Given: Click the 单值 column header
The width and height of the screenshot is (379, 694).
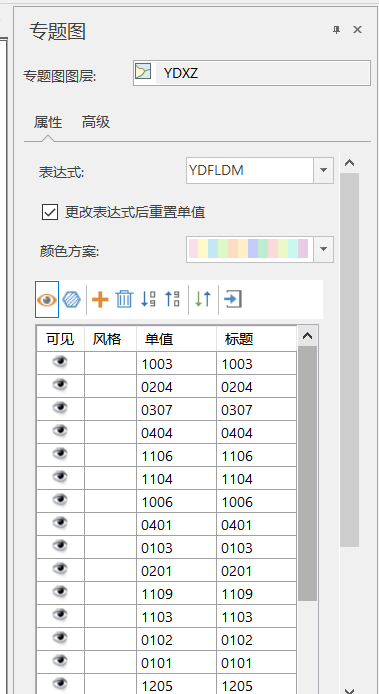Looking at the screenshot, I should [x=176, y=339].
